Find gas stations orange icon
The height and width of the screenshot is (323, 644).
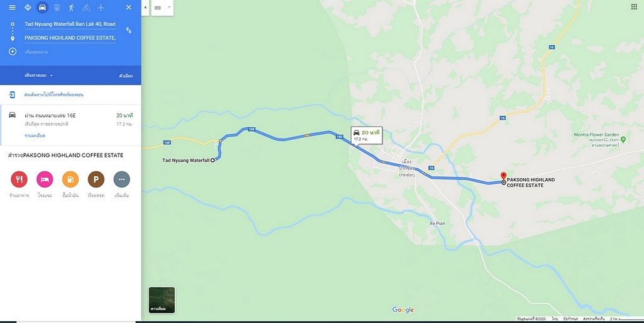(70, 179)
